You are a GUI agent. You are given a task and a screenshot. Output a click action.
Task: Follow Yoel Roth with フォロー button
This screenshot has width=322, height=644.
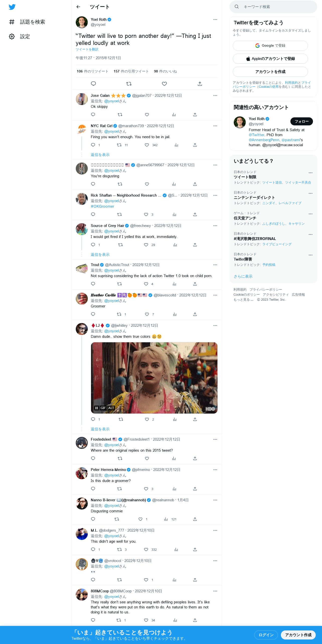tap(301, 121)
